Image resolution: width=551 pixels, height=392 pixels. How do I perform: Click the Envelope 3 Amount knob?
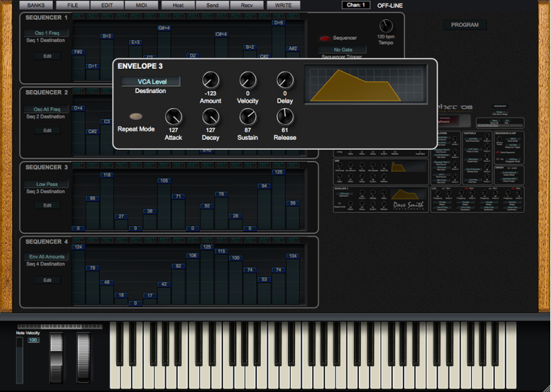(211, 80)
